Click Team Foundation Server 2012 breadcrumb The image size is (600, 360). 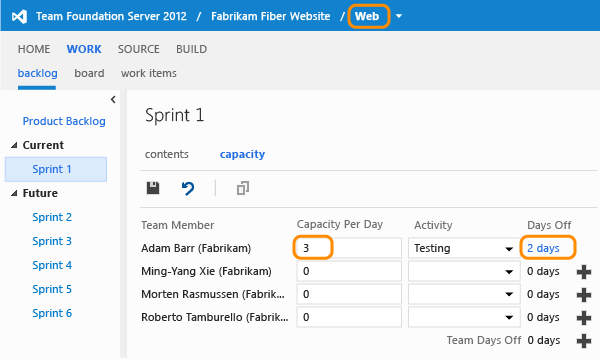[111, 16]
